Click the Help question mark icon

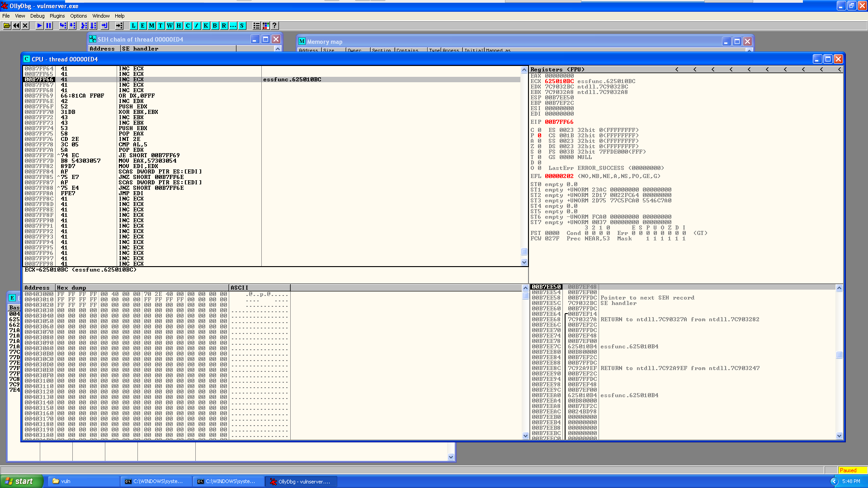coord(274,26)
